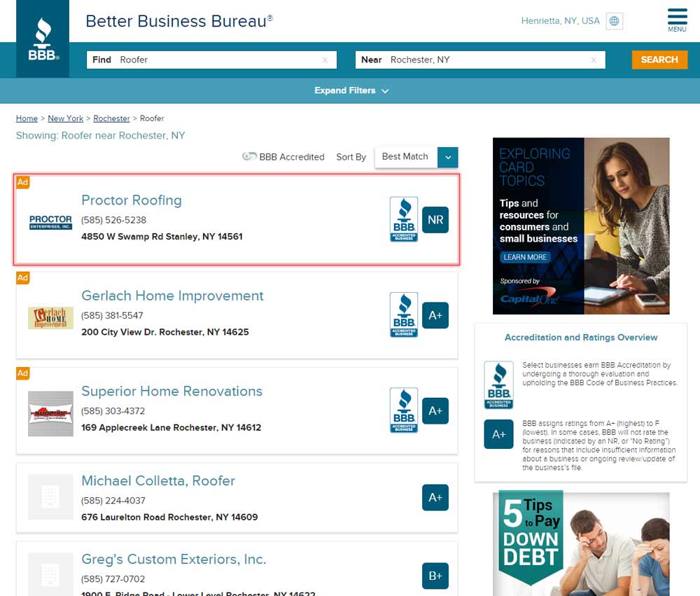Viewport: 700px width, 596px height.
Task: Click Gerlach Home Improvement's A+ rating badge
Action: tap(435, 315)
